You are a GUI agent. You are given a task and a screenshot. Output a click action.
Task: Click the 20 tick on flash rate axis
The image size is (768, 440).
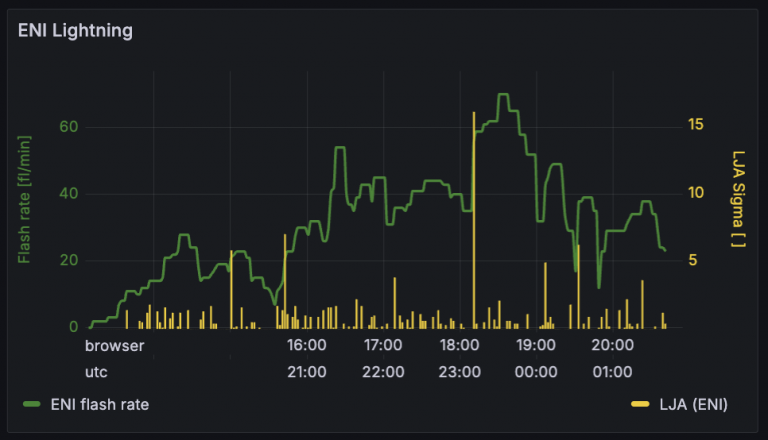[x=69, y=260]
